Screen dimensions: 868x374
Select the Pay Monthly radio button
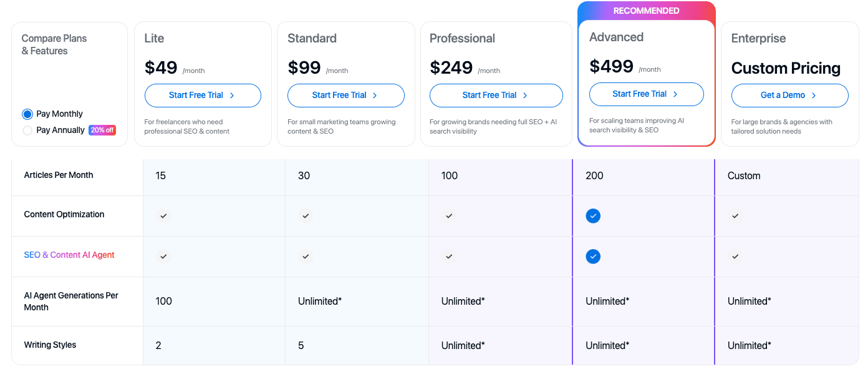point(27,114)
